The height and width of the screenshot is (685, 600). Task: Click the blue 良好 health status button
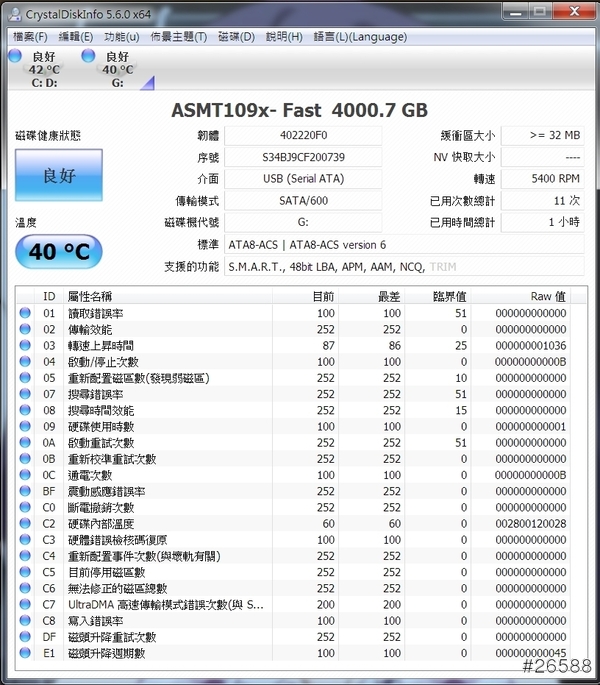pyautogui.click(x=58, y=176)
